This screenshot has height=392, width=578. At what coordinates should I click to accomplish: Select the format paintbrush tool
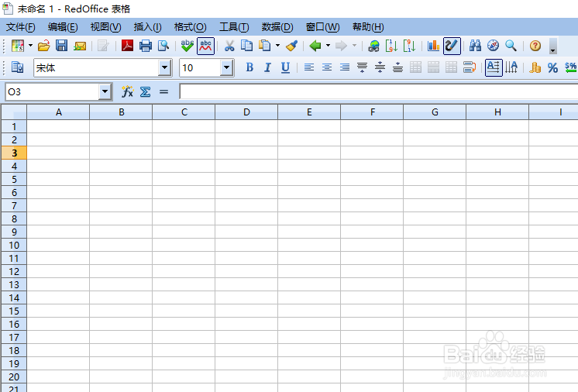[x=291, y=46]
